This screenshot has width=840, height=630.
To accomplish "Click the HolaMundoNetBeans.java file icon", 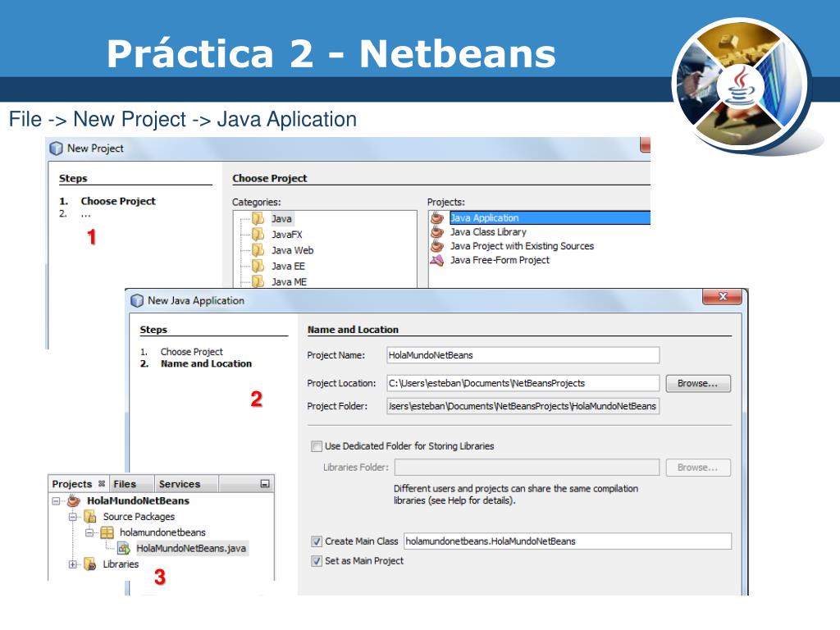I will [124, 548].
